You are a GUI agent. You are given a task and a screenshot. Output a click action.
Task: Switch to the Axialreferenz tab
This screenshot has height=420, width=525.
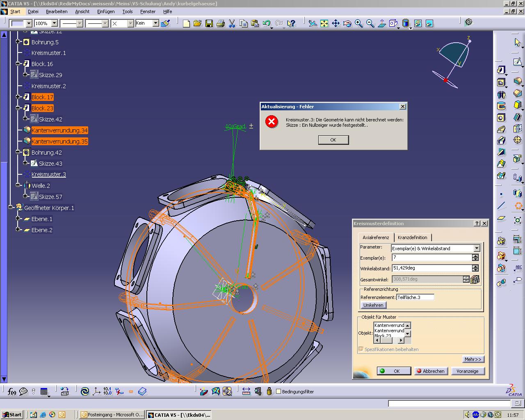(376, 237)
